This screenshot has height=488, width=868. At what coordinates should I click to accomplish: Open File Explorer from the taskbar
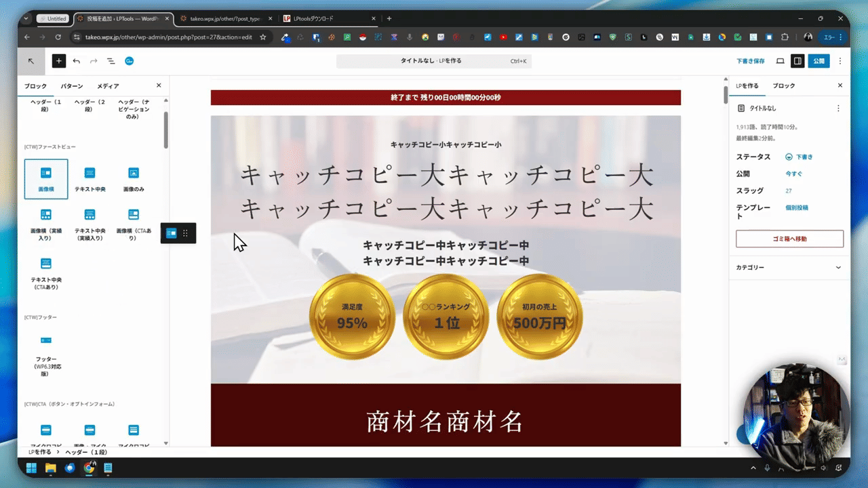click(x=50, y=468)
